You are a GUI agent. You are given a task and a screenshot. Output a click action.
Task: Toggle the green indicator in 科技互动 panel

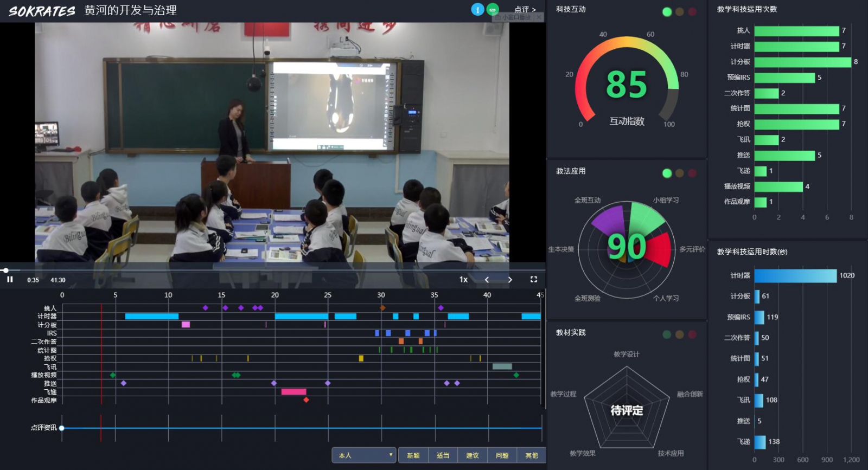pos(667,12)
